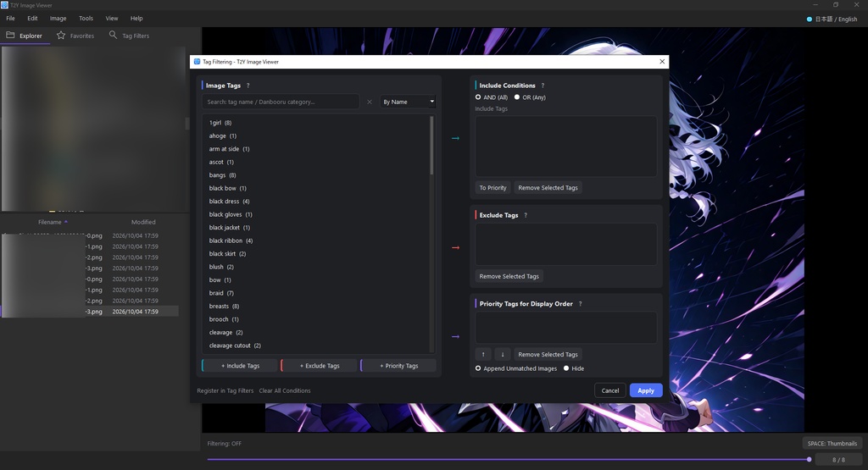Viewport: 868px width, 470px height.
Task: Click the teal arrow to add include tags
Action: (455, 138)
